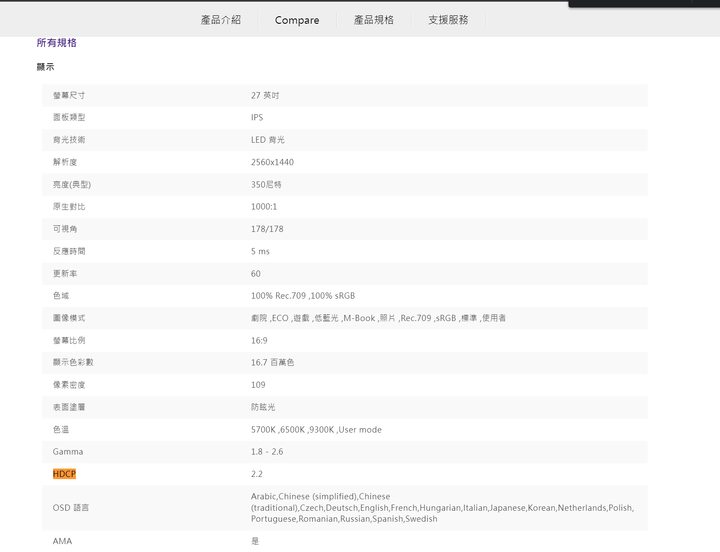This screenshot has height=552, width=720.
Task: Click the highlighted HDCP label
Action: (64, 474)
